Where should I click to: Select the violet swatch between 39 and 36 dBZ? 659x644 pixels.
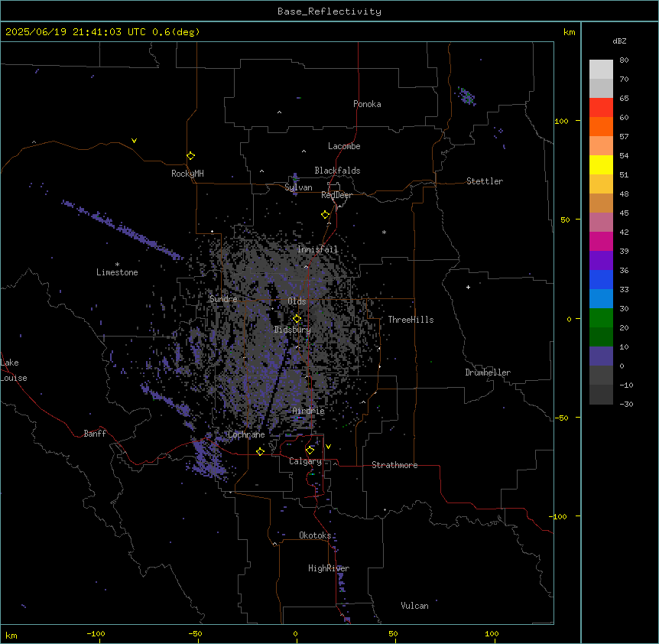click(x=601, y=261)
